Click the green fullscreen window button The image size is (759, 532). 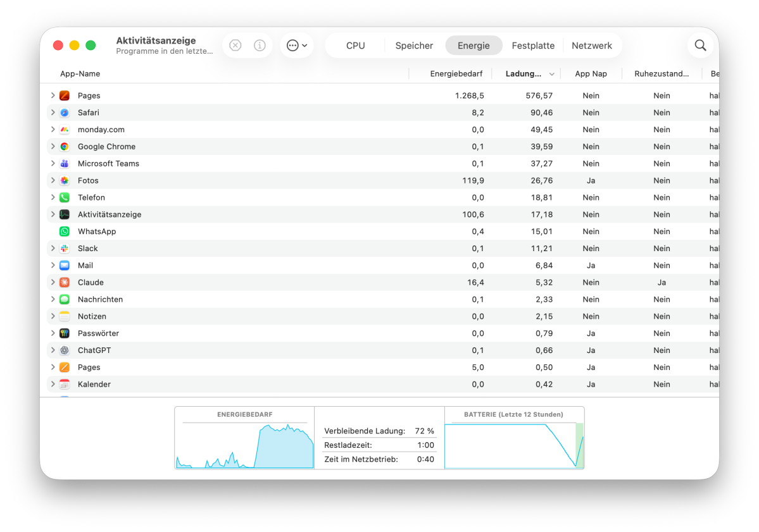coord(91,46)
